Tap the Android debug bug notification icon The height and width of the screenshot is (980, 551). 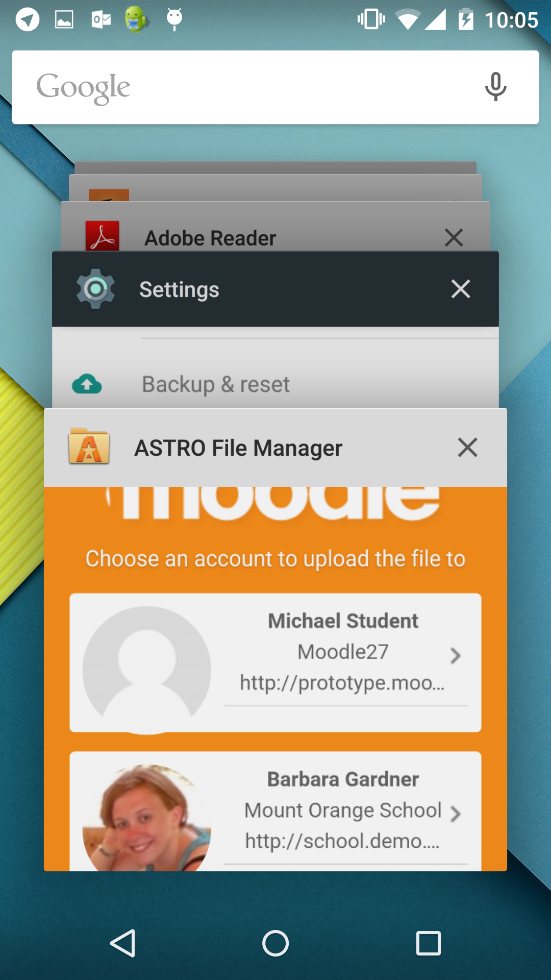point(174,18)
